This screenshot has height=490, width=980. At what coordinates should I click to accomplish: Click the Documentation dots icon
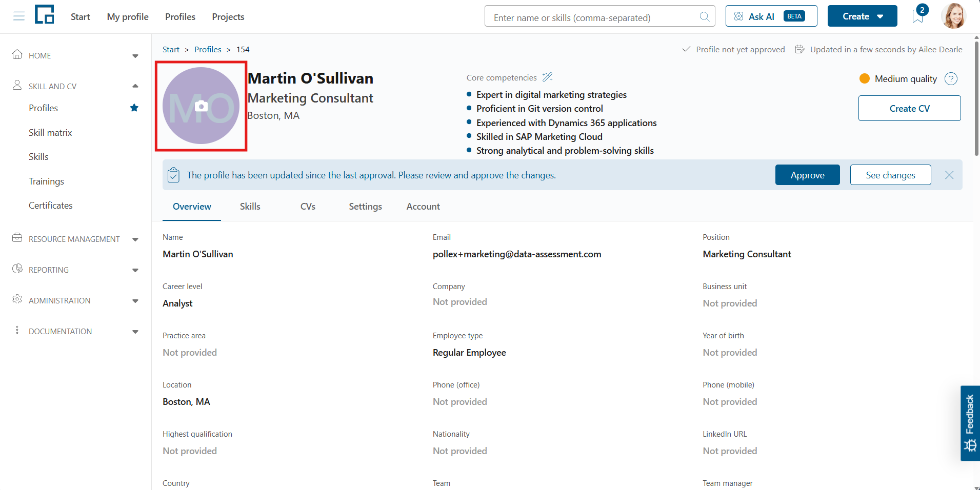click(17, 330)
